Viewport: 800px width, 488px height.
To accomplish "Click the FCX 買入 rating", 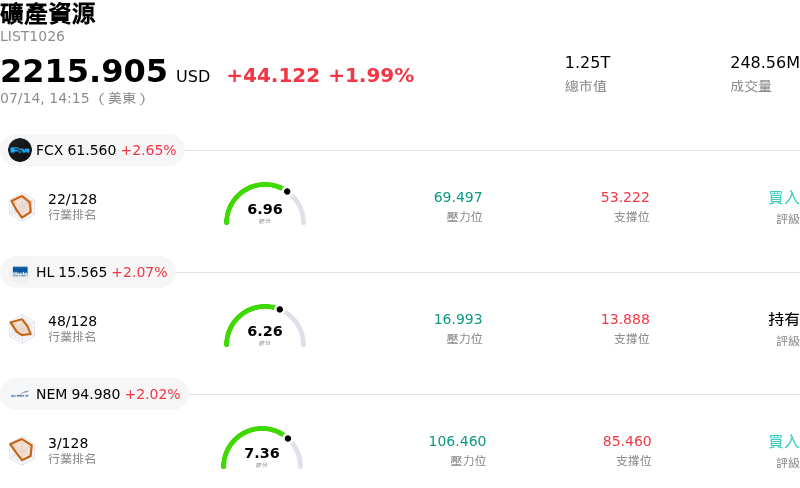I will pos(784,197).
